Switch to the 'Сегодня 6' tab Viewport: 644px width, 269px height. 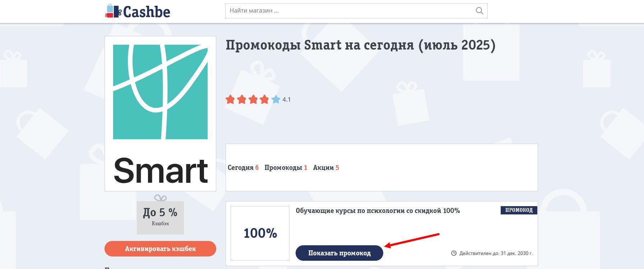[x=243, y=167]
